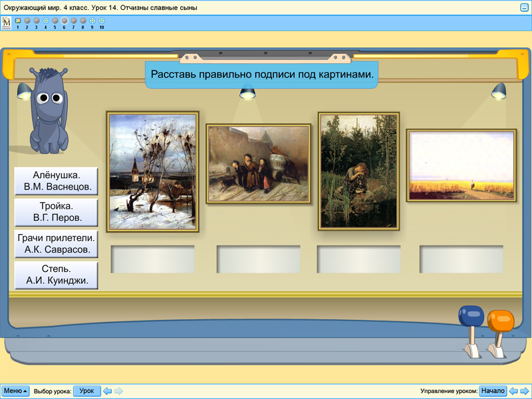Select step 8 circle in navigation
The image size is (532, 399).
point(83,21)
